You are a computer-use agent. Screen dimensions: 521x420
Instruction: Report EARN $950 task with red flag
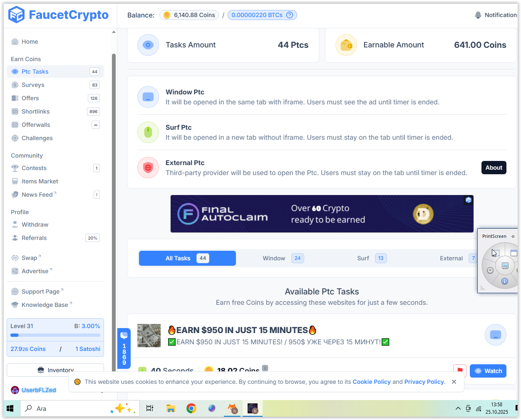click(460, 370)
